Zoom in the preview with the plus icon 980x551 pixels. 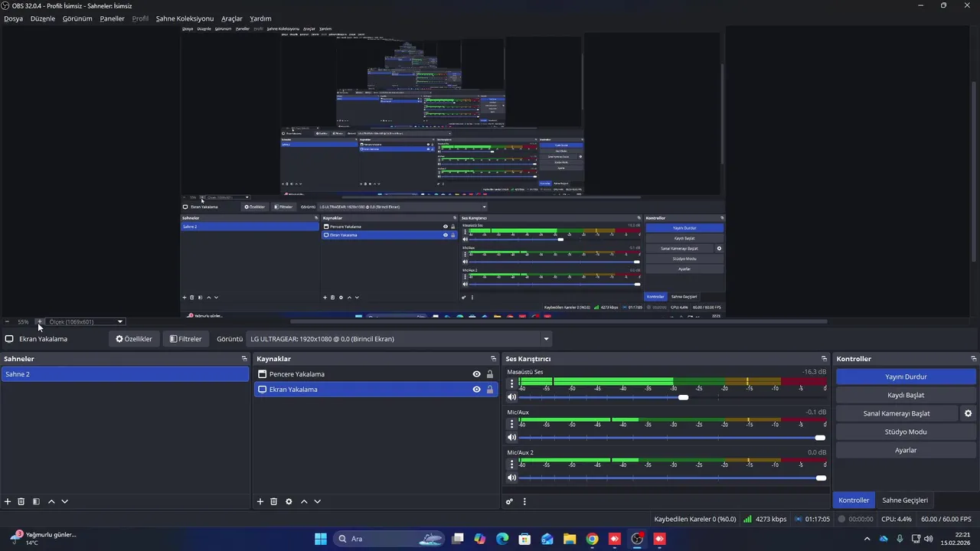(x=40, y=321)
